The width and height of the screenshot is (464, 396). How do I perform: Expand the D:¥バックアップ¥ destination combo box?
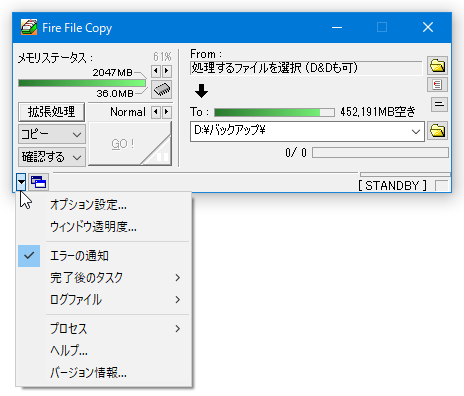coord(416,132)
